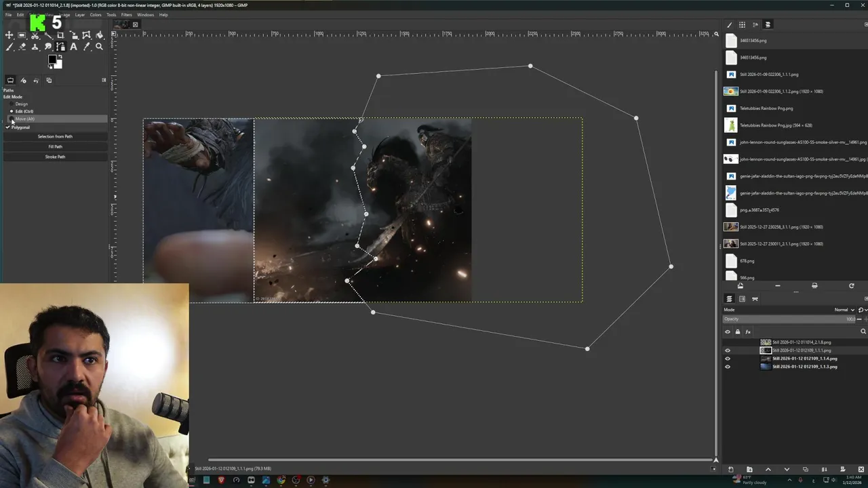868x488 pixels.
Task: Activate the Crop tool
Action: coord(60,35)
